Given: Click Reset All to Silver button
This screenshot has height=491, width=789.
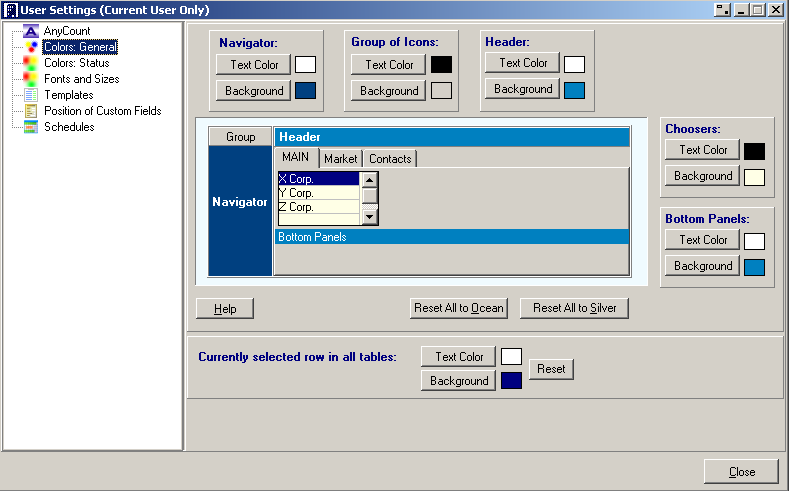Looking at the screenshot, I should (574, 308).
